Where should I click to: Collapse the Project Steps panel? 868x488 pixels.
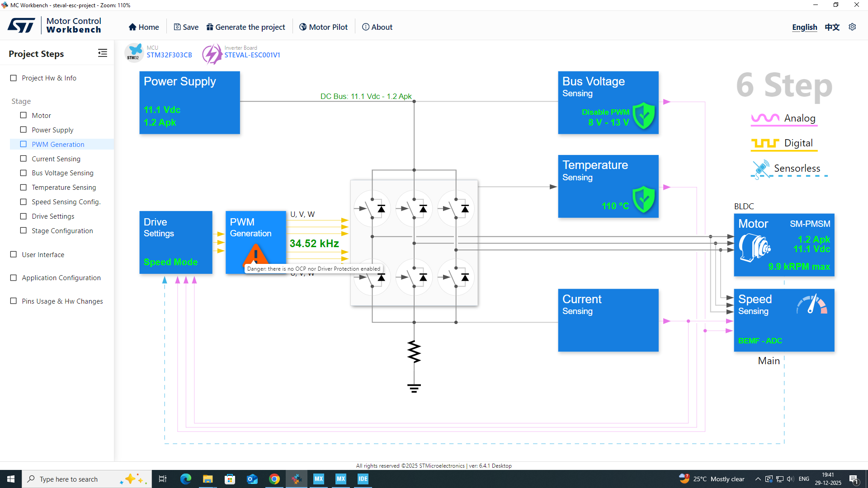coord(103,53)
